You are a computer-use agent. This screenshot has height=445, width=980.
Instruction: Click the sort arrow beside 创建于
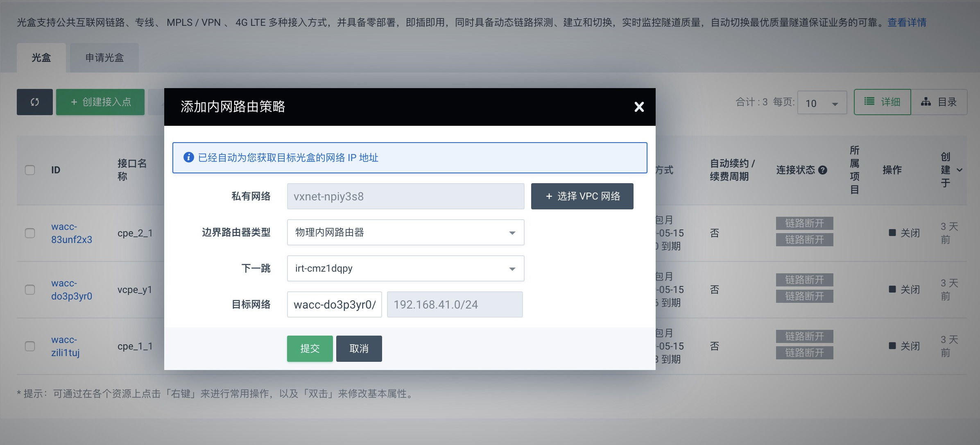(x=960, y=170)
